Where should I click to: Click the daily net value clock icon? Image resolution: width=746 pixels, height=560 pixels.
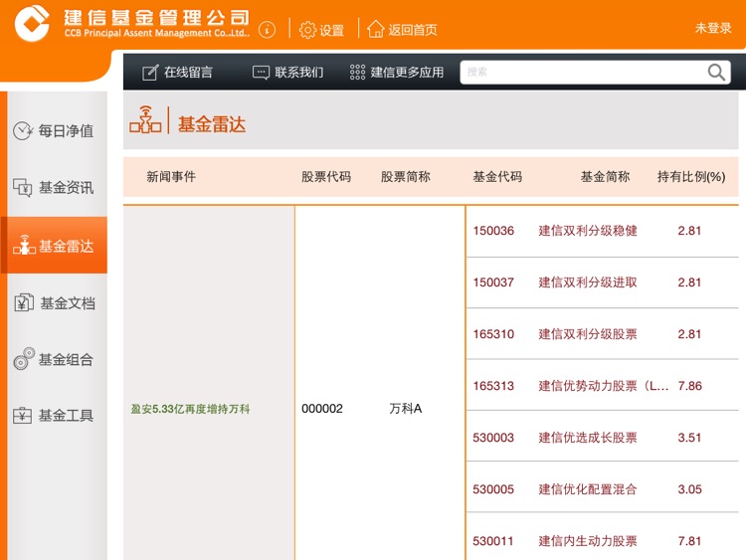(22, 130)
